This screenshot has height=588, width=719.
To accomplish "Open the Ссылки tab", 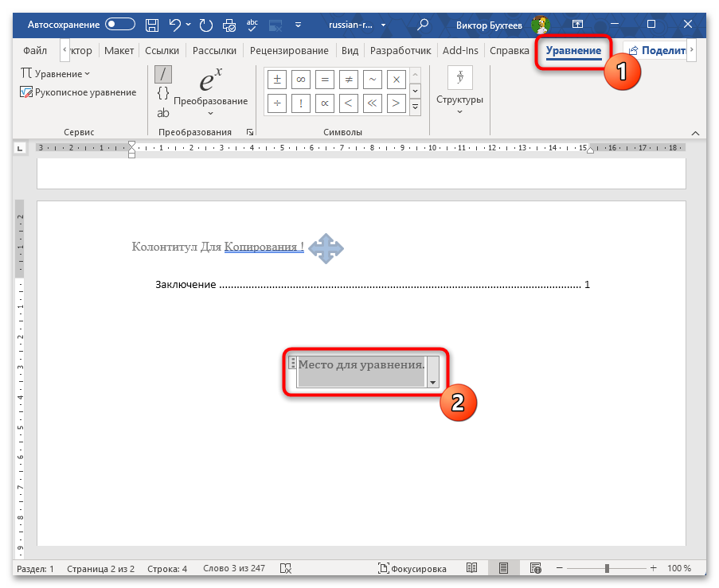I will tap(162, 50).
